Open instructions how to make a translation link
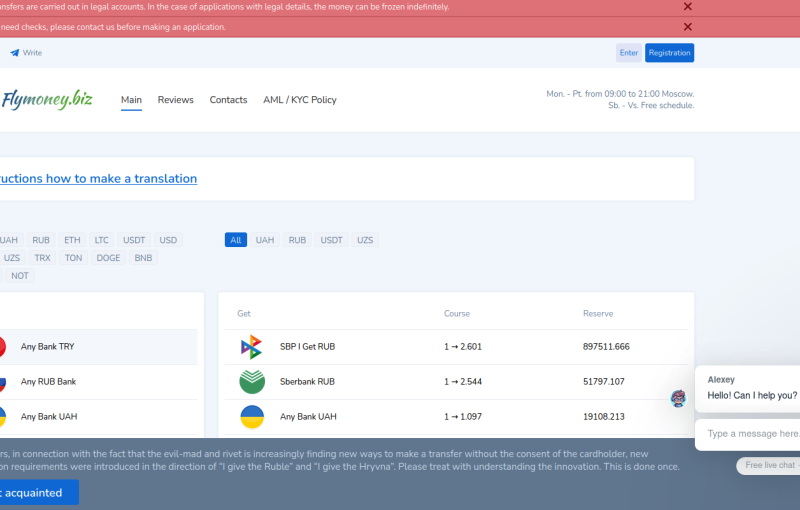Image resolution: width=800 pixels, height=510 pixels. pos(98,179)
